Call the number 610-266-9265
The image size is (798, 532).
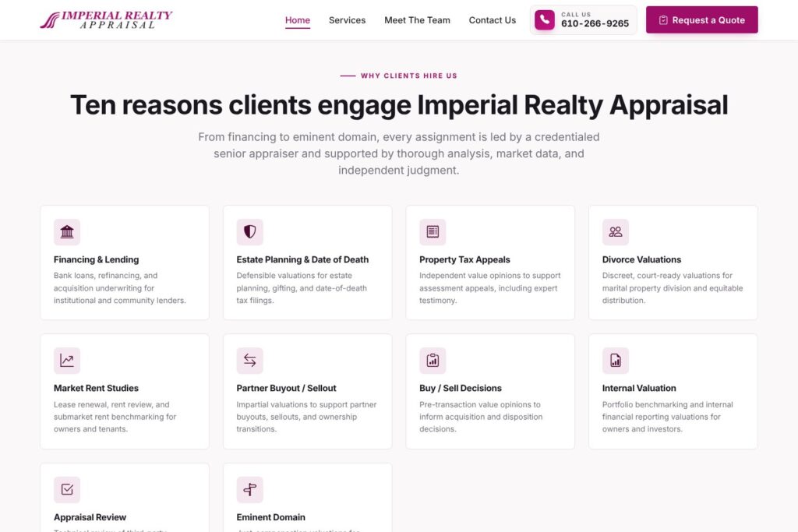coord(595,23)
